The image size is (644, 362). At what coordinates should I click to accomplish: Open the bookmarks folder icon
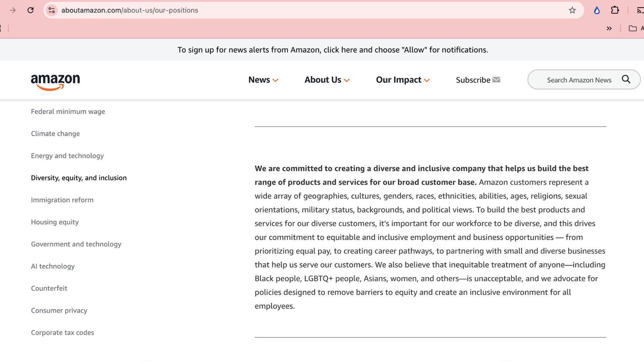[x=633, y=28]
